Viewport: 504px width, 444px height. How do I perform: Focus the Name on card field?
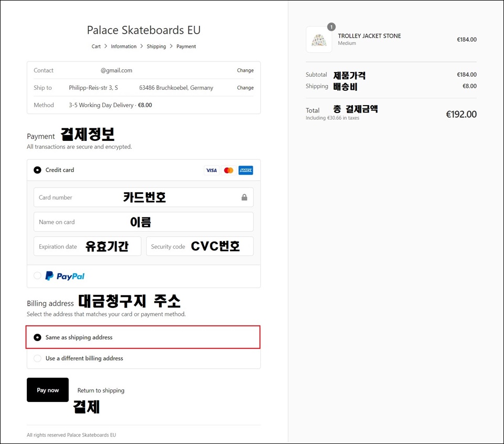coord(143,222)
